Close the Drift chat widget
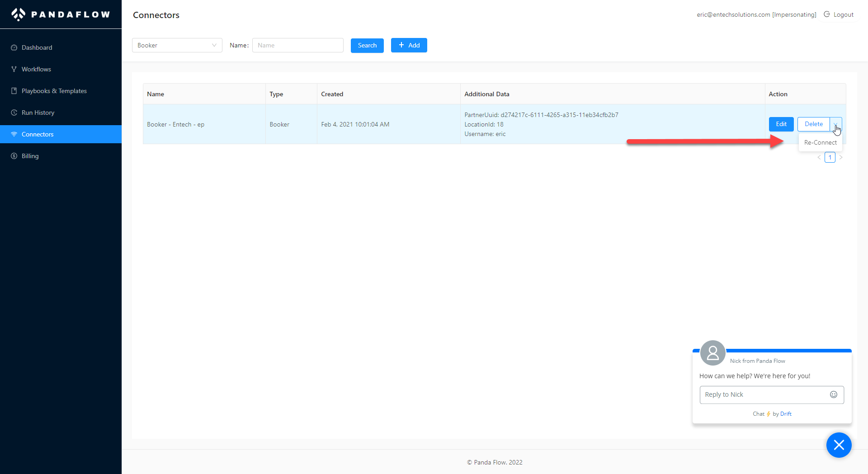Screen dimensions: 868x474 click(839, 445)
